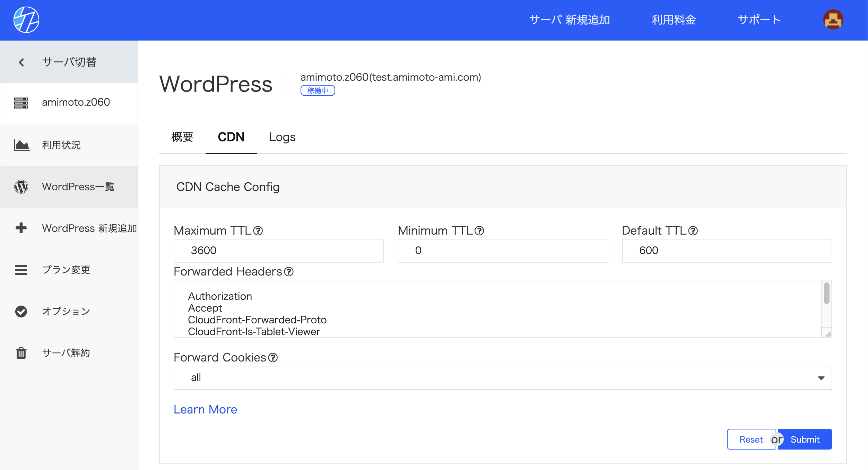Go to サーバ切替 in the sidebar
Screen dimensions: 868x470
pos(69,62)
